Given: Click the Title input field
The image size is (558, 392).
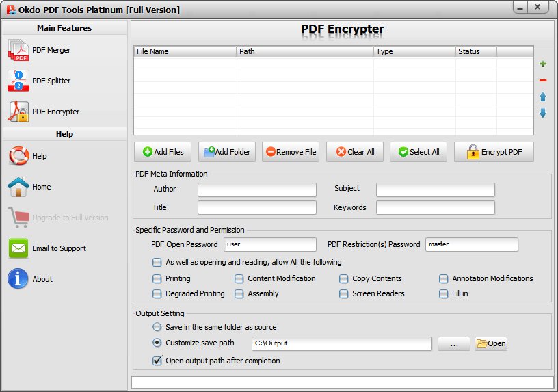Looking at the screenshot, I should tap(257, 207).
